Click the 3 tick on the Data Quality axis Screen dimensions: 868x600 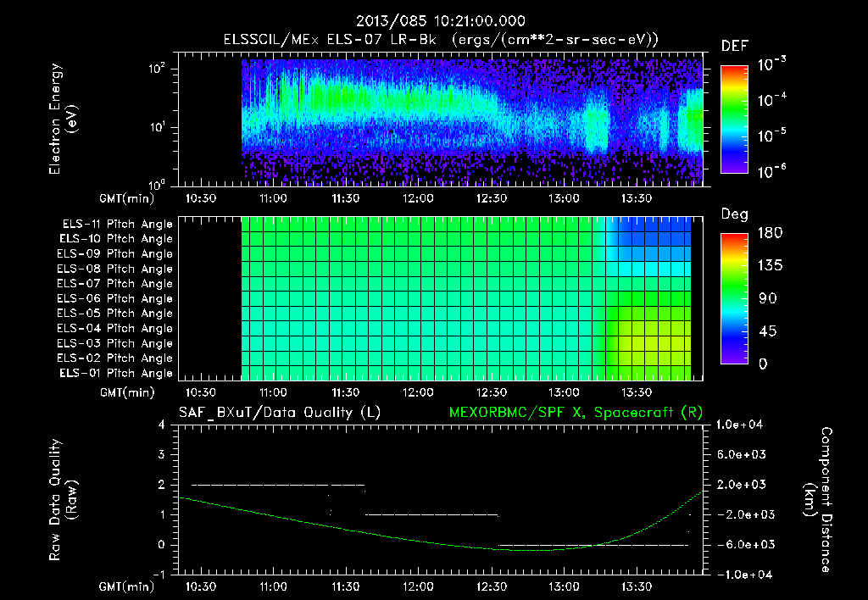click(x=162, y=454)
